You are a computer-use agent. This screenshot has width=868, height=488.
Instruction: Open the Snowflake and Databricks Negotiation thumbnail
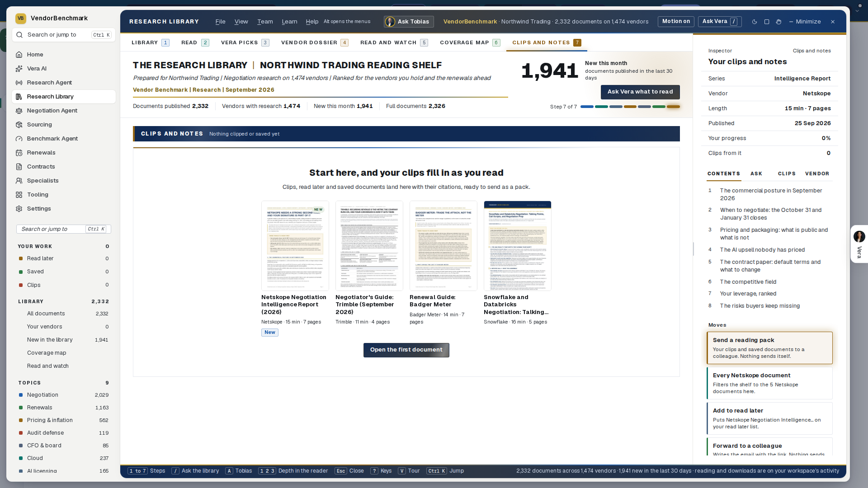click(518, 246)
